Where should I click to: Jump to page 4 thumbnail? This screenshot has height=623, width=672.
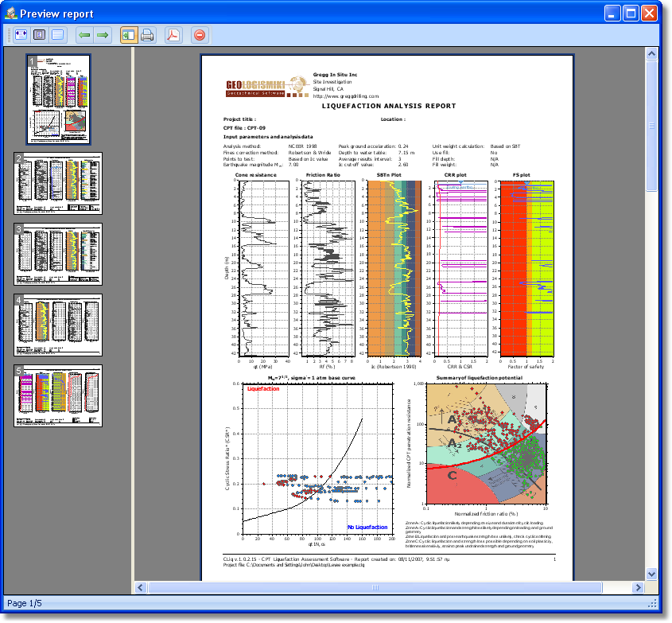(x=58, y=325)
